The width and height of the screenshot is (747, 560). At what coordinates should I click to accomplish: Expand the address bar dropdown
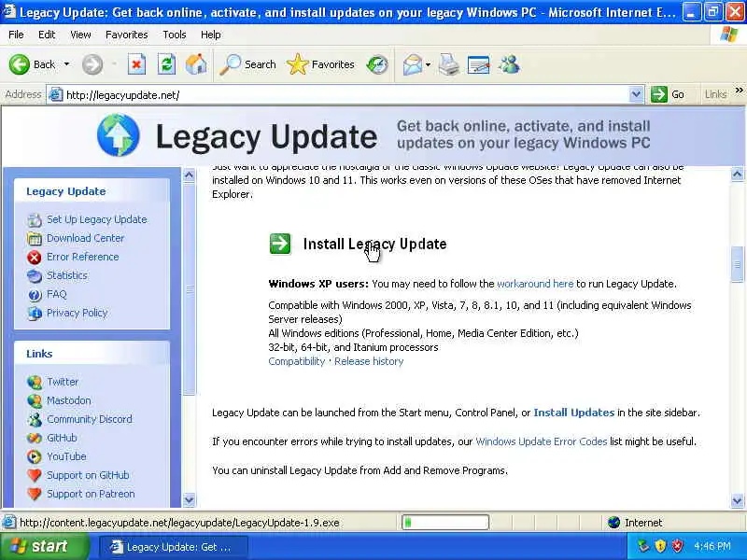pyautogui.click(x=636, y=94)
